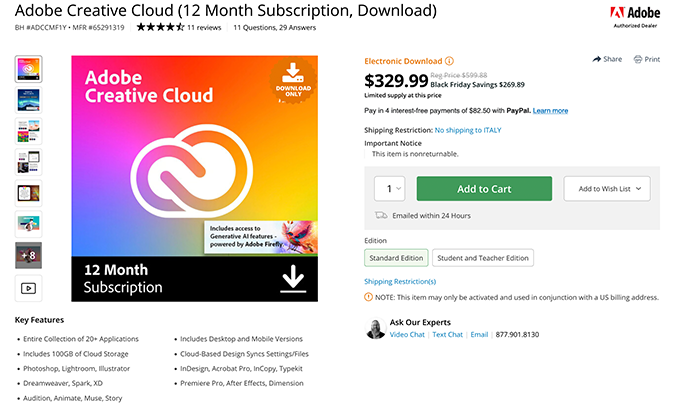Click the star rating icons

point(160,27)
